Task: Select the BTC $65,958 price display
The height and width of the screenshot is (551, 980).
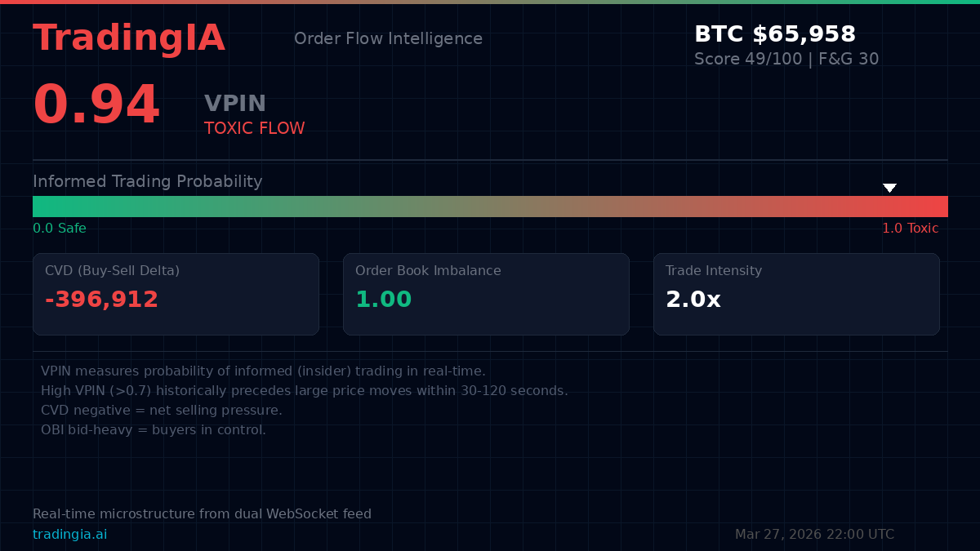Action: click(x=774, y=34)
